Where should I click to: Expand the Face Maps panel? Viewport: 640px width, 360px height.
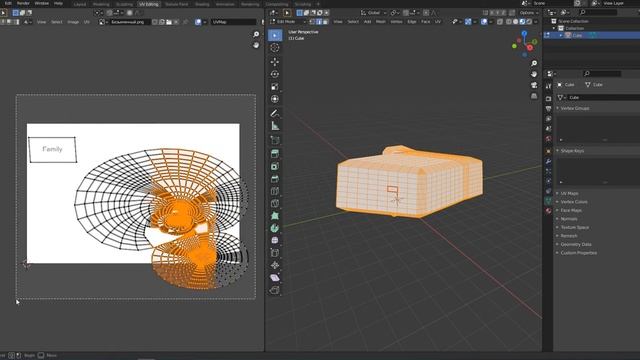point(571,210)
